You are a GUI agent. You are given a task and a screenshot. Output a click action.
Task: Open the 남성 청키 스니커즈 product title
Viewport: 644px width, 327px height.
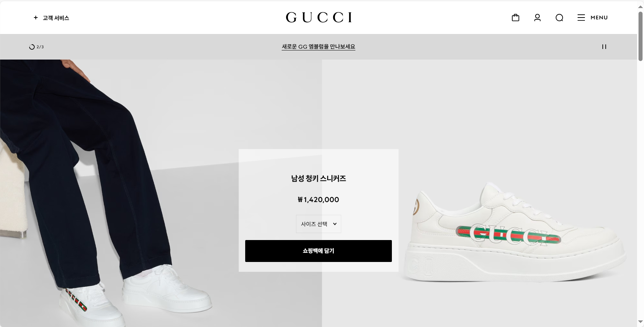(319, 178)
